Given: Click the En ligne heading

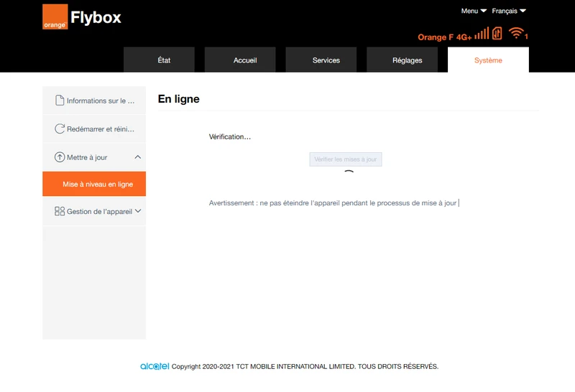Looking at the screenshot, I should [x=178, y=99].
